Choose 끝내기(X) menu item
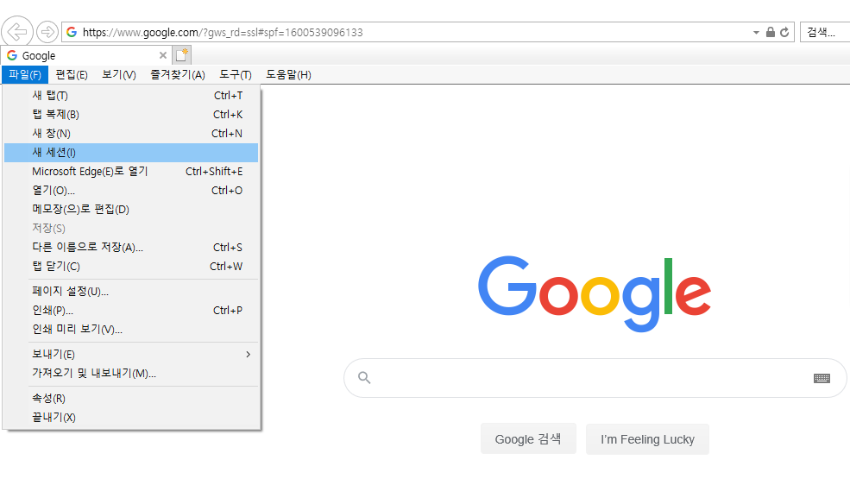The image size is (850, 504). point(131,418)
